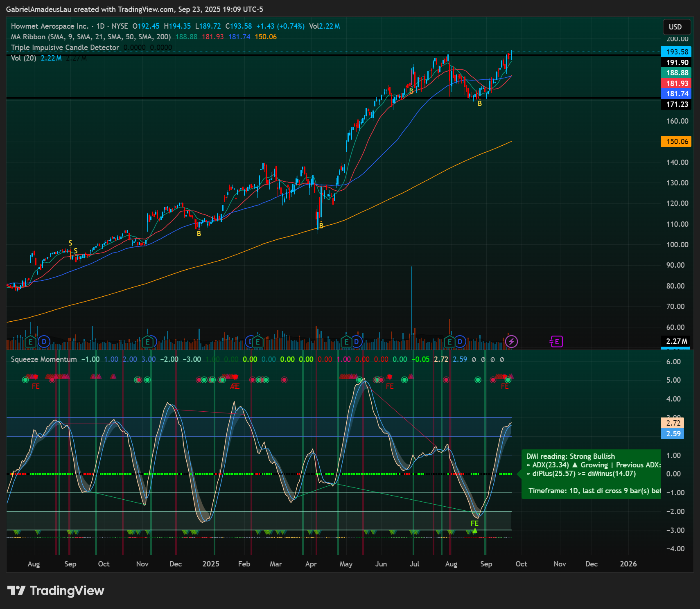Click the blue 181.74 SMA price label
The height and width of the screenshot is (609, 700).
coord(676,94)
